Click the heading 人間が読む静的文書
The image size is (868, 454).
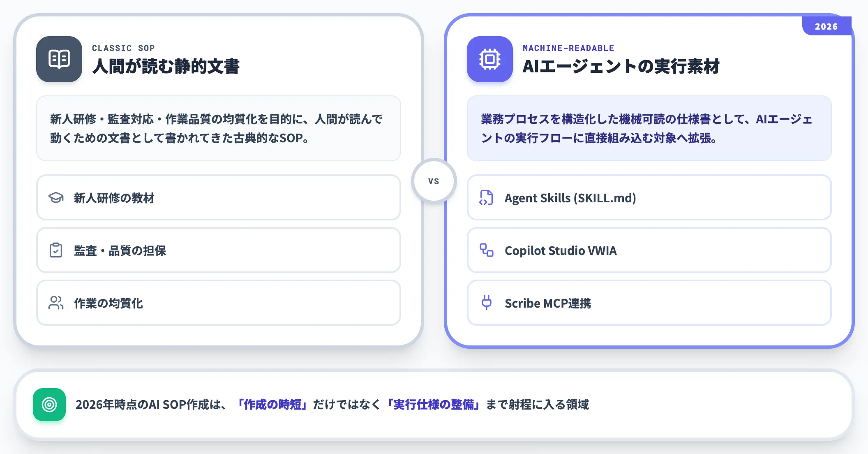(x=166, y=66)
